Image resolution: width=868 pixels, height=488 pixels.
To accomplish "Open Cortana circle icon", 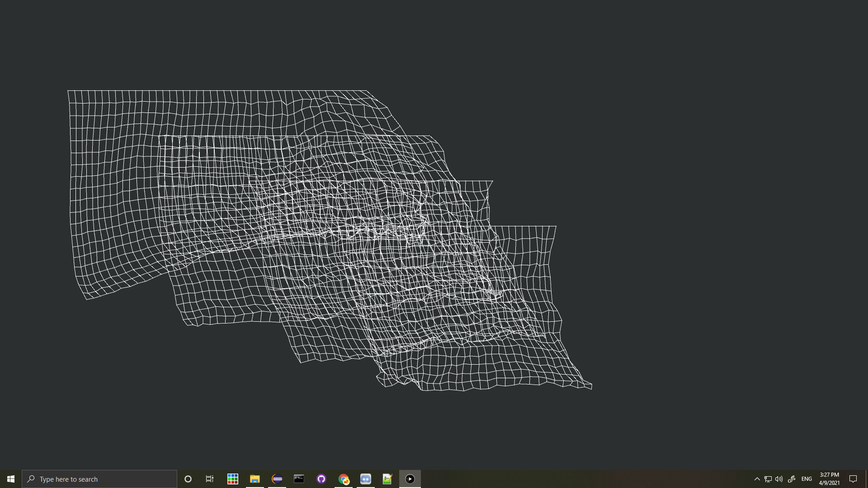I will (188, 479).
